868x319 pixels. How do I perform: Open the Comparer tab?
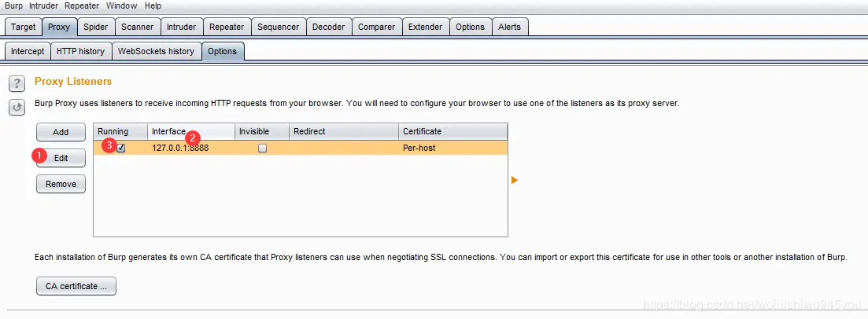(377, 27)
